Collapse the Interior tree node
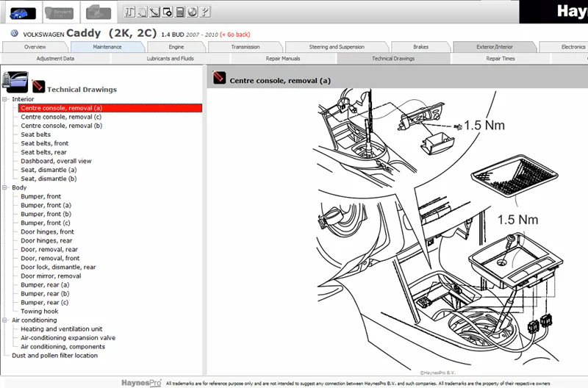The height and width of the screenshot is (388, 588). [x=5, y=99]
